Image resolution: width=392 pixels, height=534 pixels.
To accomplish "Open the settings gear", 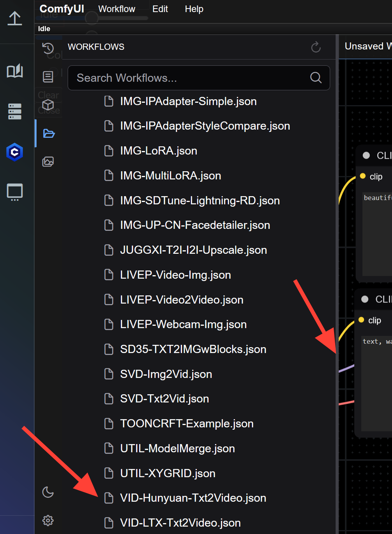I will (x=48, y=520).
